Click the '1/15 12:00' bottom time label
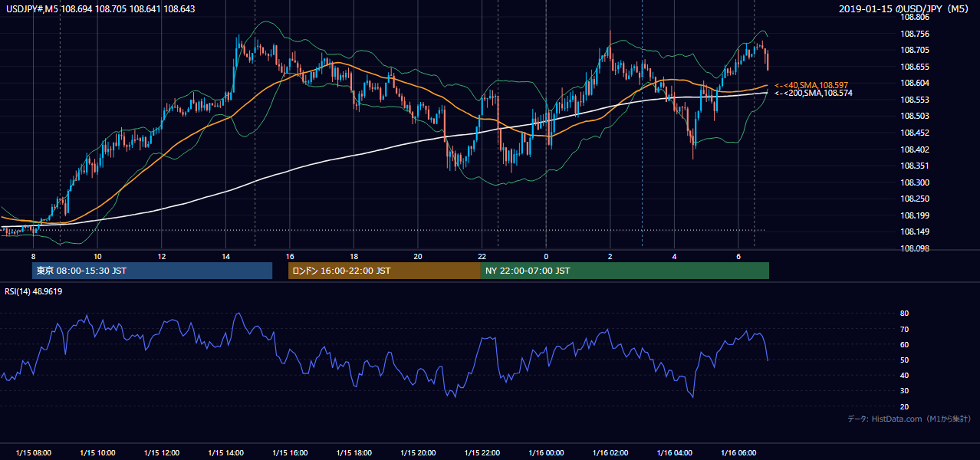This screenshot has height=460, width=980. [162, 453]
